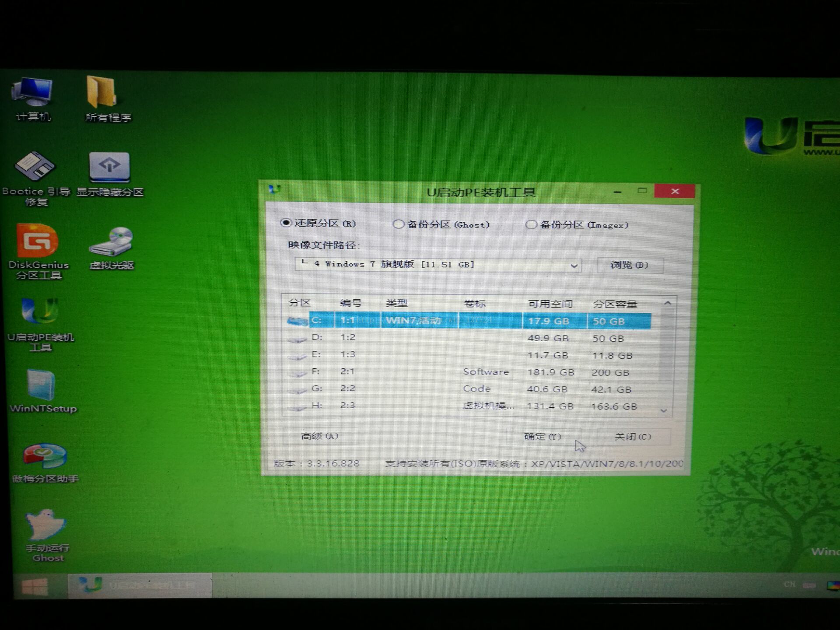The image size is (840, 630).
Task: Click 163.6 GB capacity value
Action: tap(614, 406)
